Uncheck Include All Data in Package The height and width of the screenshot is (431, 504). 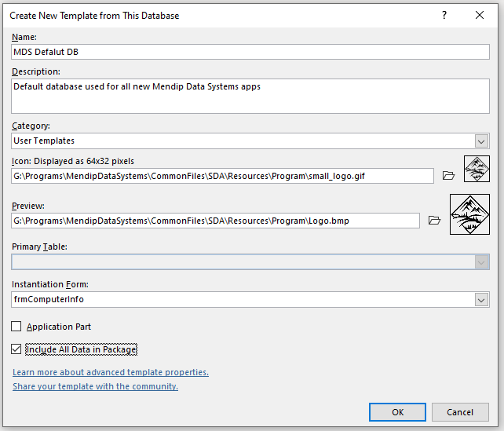16,349
